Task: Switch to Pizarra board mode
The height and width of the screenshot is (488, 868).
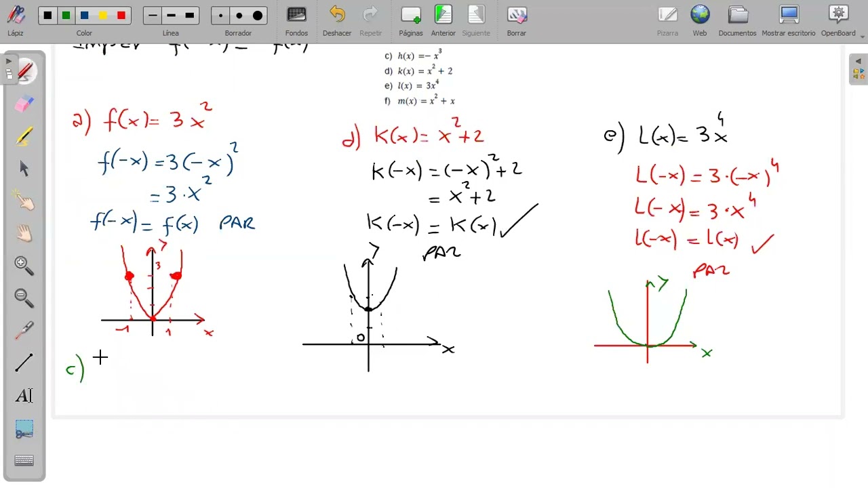Action: point(667,21)
